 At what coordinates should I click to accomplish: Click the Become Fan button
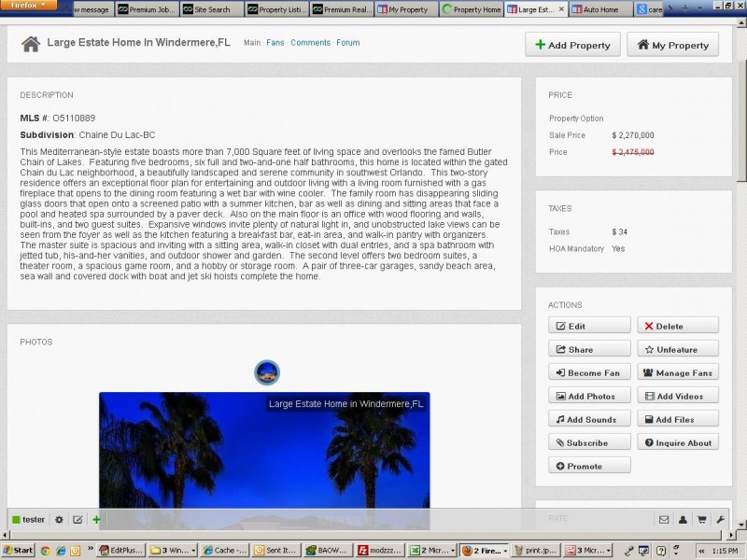(x=589, y=372)
